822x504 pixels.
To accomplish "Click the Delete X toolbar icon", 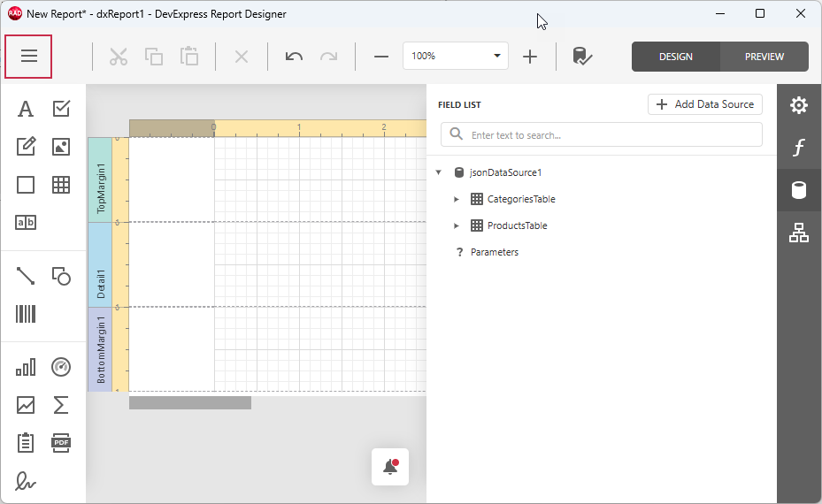I will coord(242,56).
